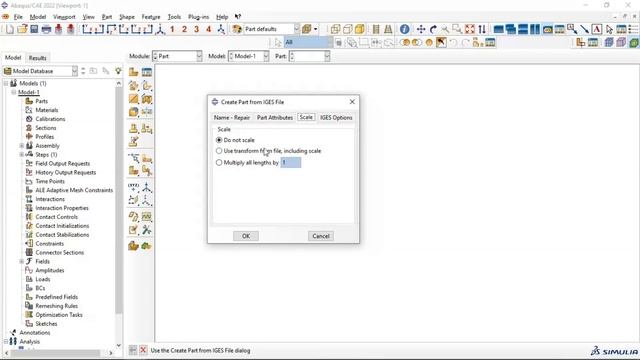Select Optimization Tasks in model tree
Viewport: 640px width, 360px height.
click(x=59, y=315)
